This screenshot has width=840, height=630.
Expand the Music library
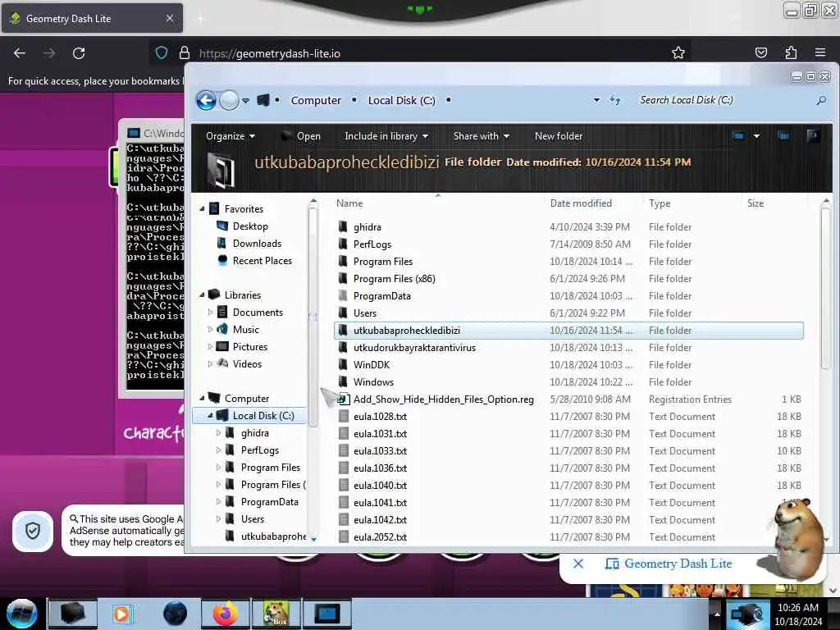click(210, 329)
